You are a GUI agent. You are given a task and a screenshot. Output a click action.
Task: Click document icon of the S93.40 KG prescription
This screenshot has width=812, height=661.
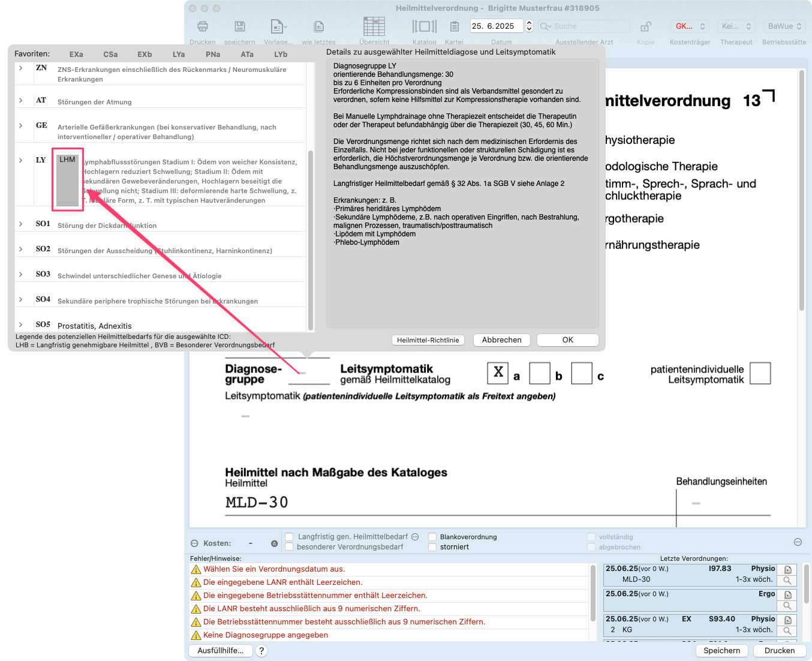pyautogui.click(x=788, y=620)
